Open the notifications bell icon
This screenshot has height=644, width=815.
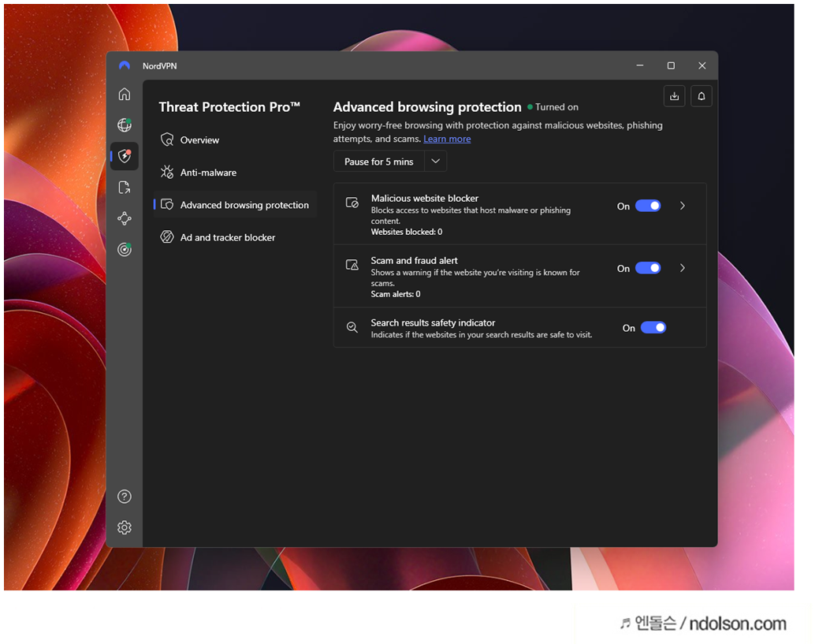(x=701, y=96)
